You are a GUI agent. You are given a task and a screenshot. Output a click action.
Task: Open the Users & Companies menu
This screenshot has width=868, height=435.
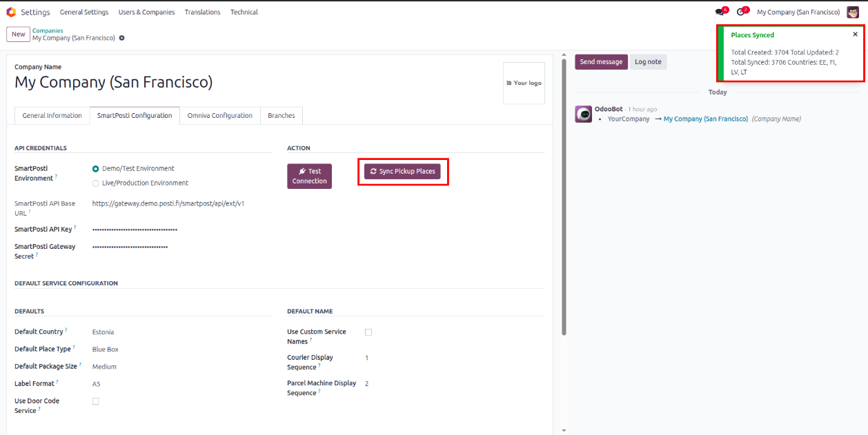click(x=146, y=12)
